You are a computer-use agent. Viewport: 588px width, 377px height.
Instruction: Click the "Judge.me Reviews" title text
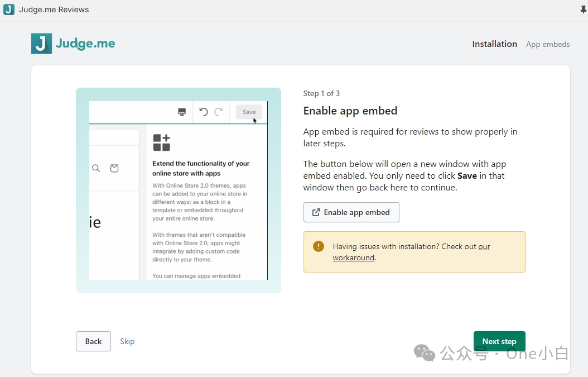(54, 9)
